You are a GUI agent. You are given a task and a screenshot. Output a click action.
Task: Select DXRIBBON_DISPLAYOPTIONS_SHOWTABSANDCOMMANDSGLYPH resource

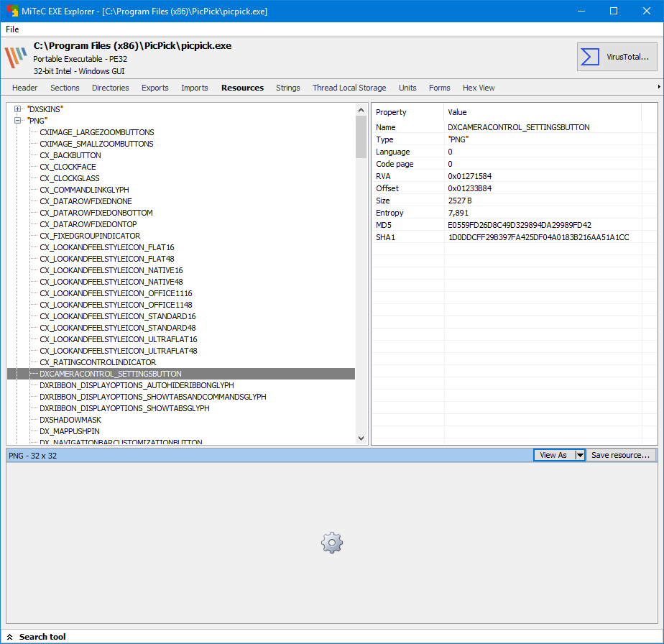(153, 397)
